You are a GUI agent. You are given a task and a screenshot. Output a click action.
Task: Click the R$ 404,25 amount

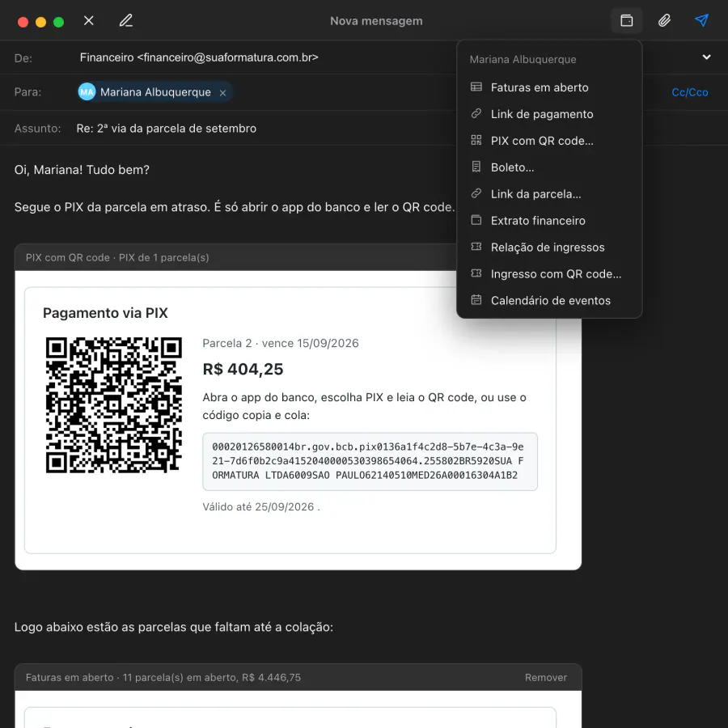pyautogui.click(x=243, y=369)
